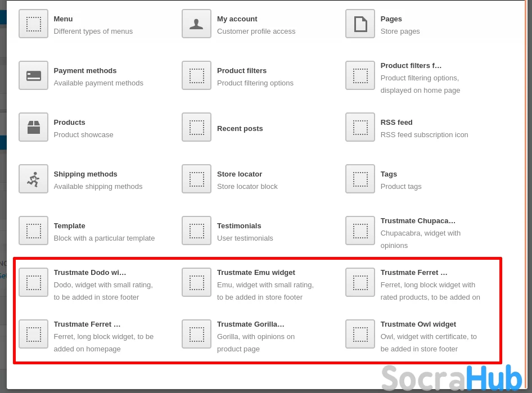
Task: Click the Product filters block icon
Action: [x=196, y=75]
